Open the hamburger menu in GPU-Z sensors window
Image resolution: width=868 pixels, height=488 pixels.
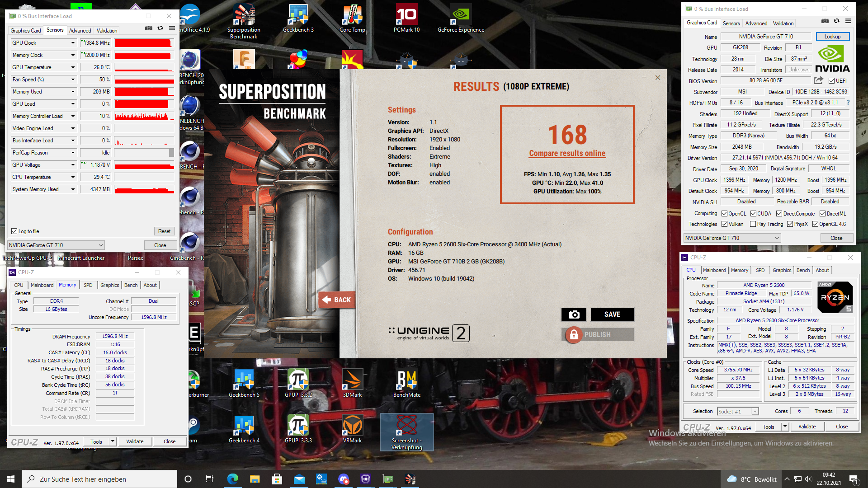pos(172,28)
